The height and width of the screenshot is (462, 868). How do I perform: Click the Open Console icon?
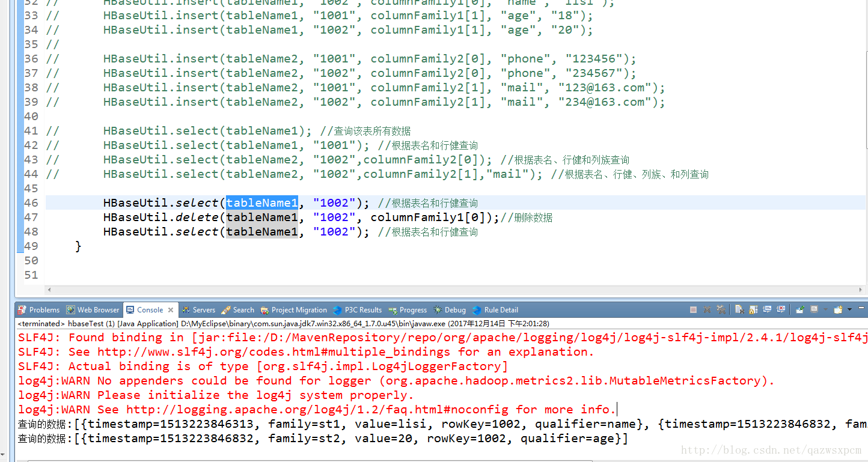point(838,310)
